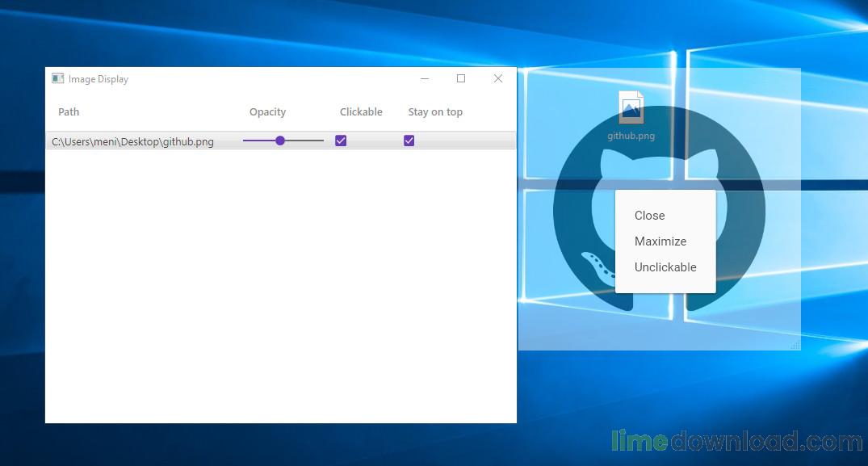Uncheck the Clickable checkbox for github.png
Image resolution: width=868 pixels, height=466 pixels.
coord(341,141)
